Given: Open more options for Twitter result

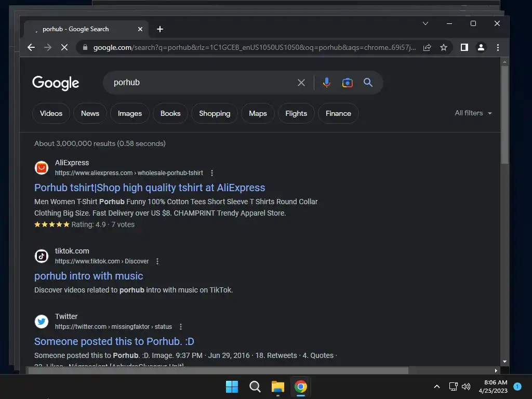Looking at the screenshot, I should (x=181, y=327).
